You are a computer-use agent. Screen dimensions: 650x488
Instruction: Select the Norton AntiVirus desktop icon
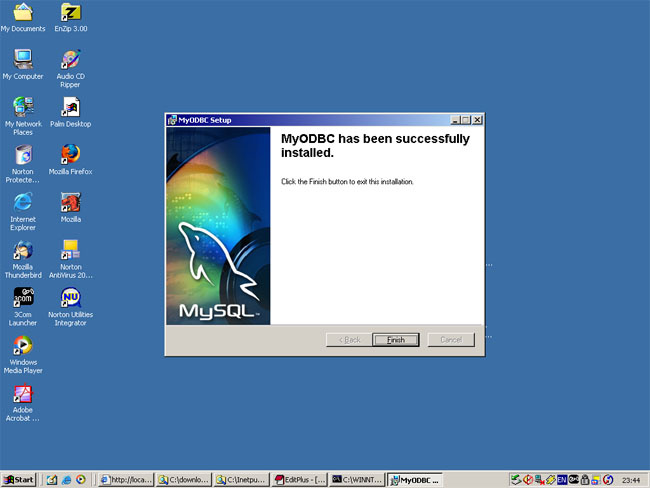tap(71, 250)
